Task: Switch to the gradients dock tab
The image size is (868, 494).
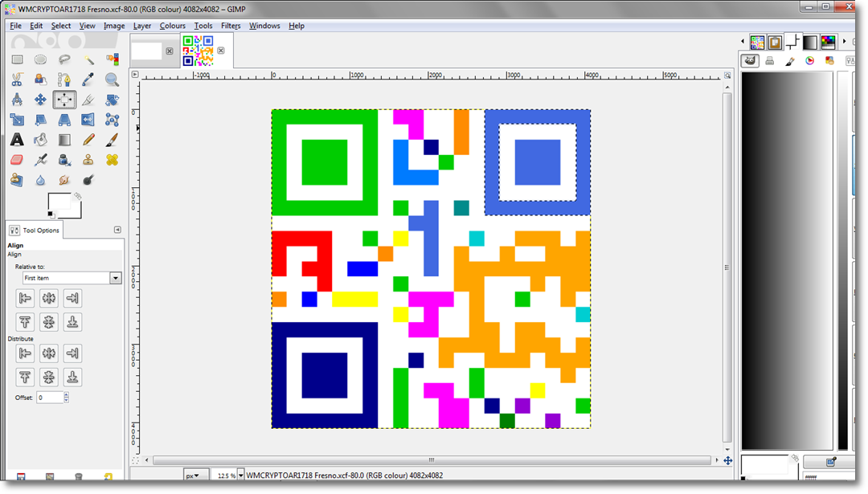Action: pyautogui.click(x=810, y=42)
